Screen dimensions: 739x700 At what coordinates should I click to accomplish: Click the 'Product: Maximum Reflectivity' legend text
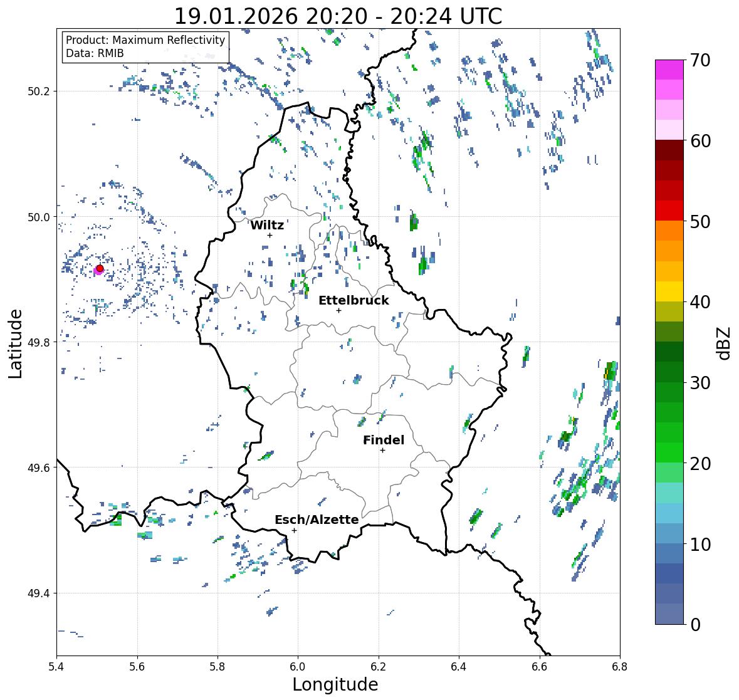click(145, 40)
